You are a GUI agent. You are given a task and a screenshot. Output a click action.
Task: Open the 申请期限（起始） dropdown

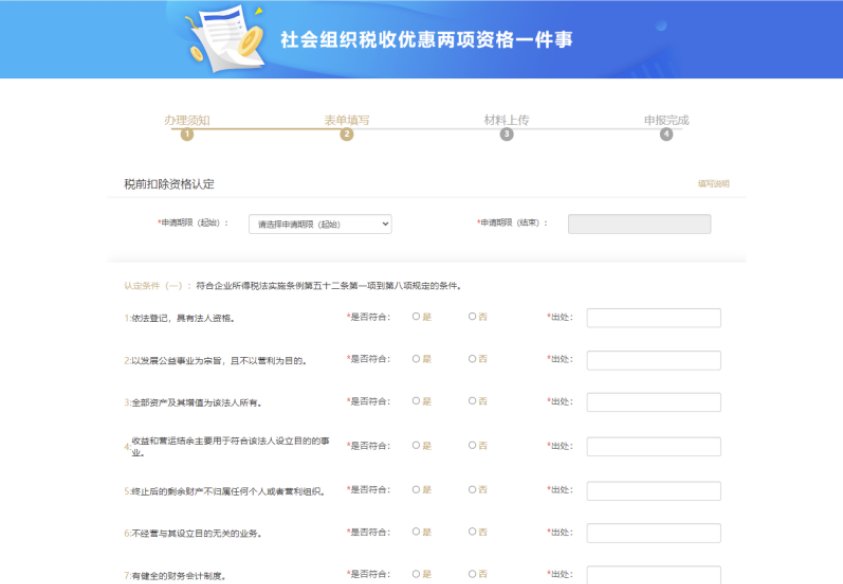click(x=320, y=224)
